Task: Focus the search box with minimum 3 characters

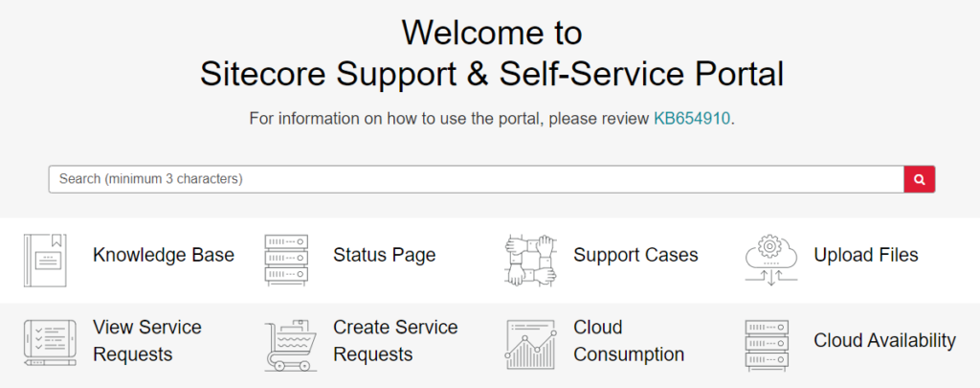Action: pos(476,179)
